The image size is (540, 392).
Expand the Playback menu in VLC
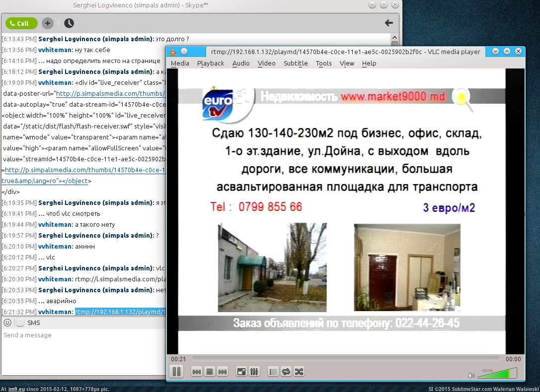[x=211, y=63]
